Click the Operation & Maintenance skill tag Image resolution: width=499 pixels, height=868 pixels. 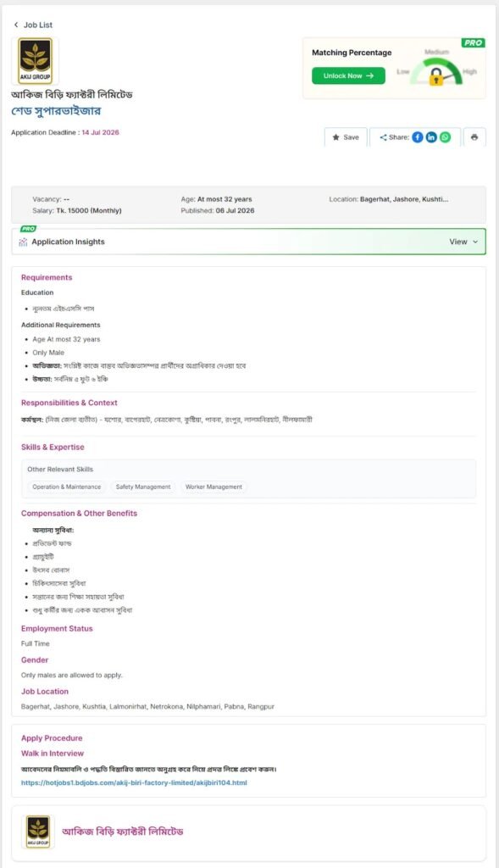tap(66, 487)
